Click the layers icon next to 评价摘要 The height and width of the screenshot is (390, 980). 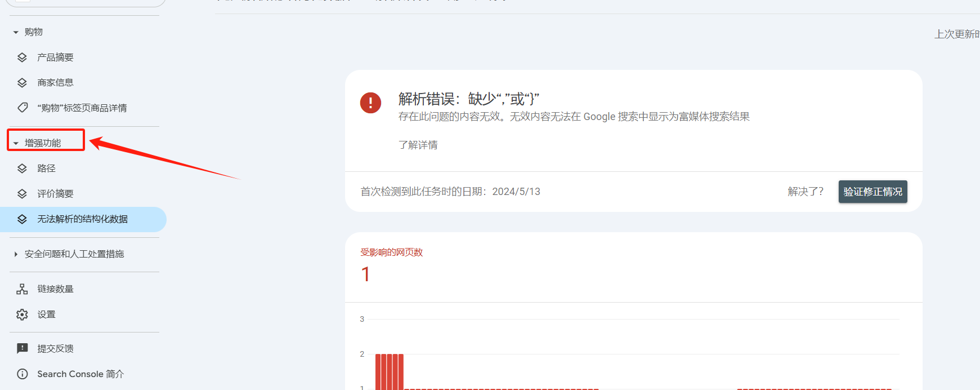coord(22,194)
